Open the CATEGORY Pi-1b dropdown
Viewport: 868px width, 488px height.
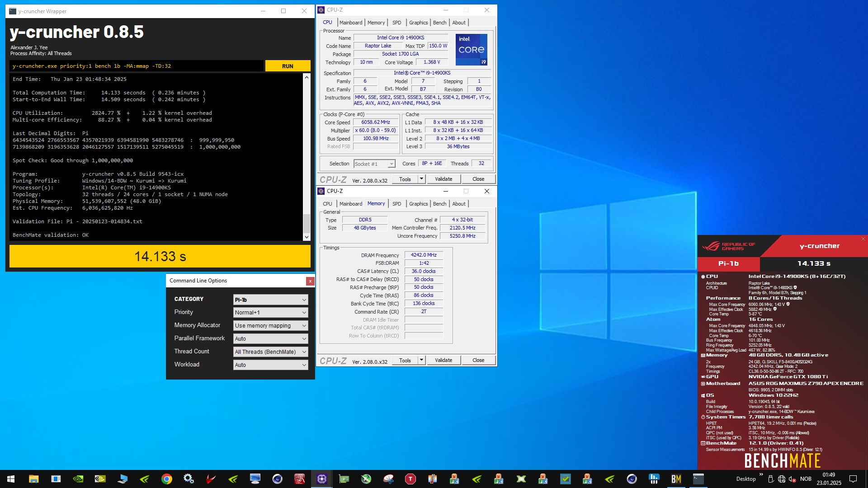(x=270, y=300)
